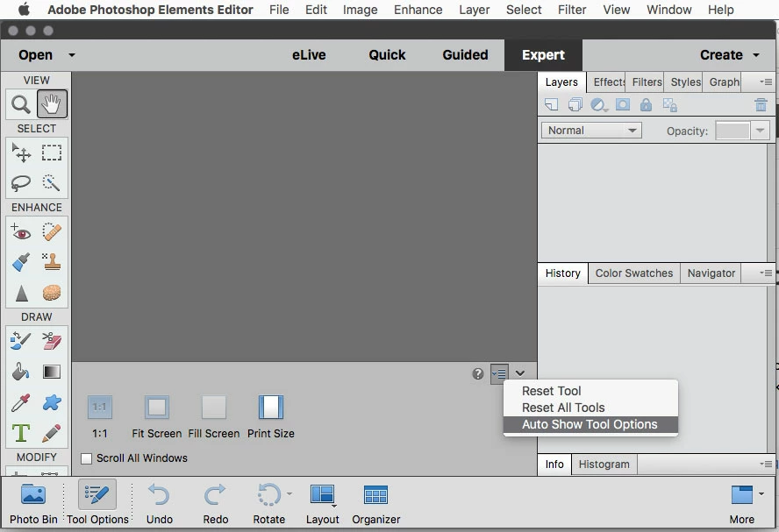779x532 pixels.
Task: Open the History panel flyout menu
Action: pos(766,273)
